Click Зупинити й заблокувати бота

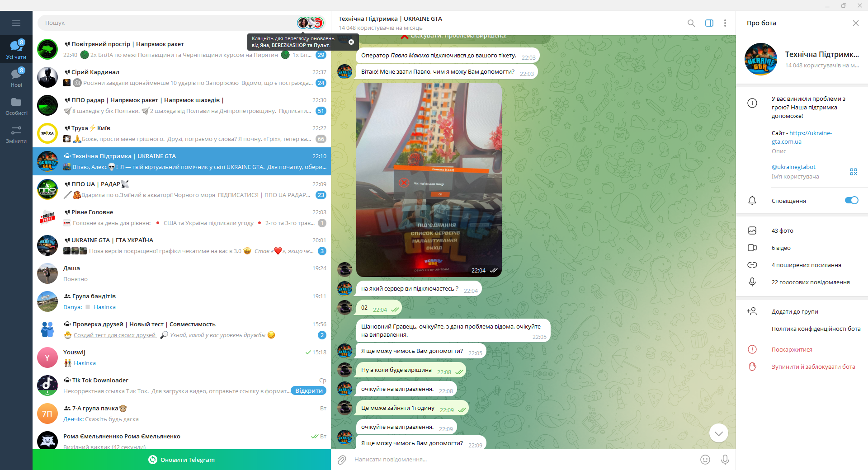tap(802, 367)
